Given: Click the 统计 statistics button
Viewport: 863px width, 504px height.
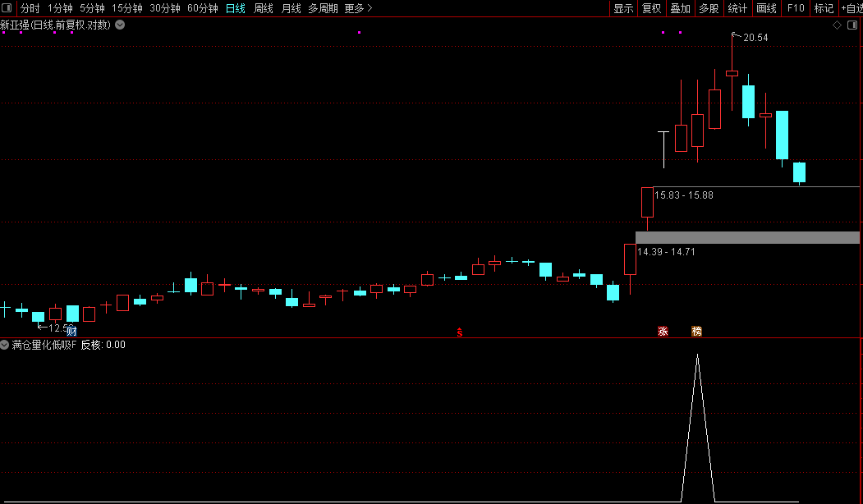Looking at the screenshot, I should tap(737, 8).
